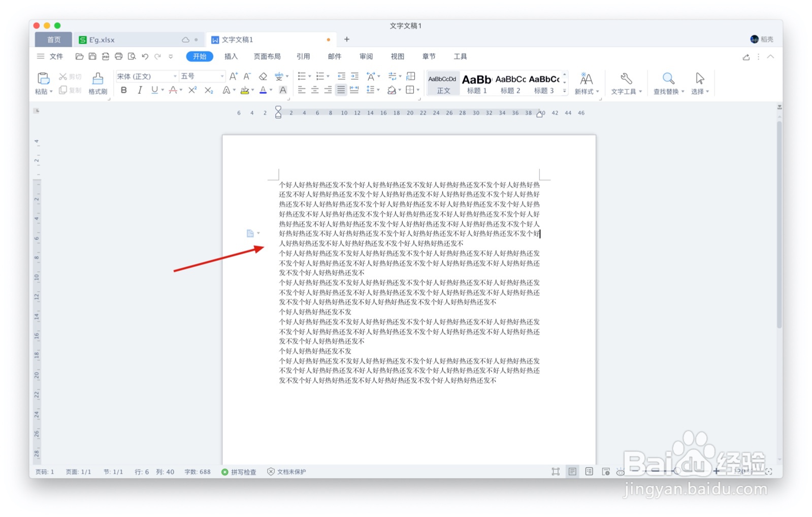Open the 视图 (View) tab
This screenshot has height=517, width=812.
[398, 56]
